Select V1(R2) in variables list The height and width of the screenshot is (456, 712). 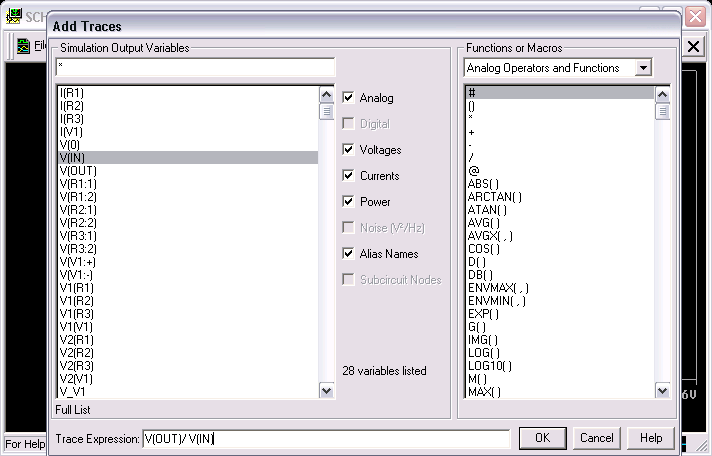[188, 301]
